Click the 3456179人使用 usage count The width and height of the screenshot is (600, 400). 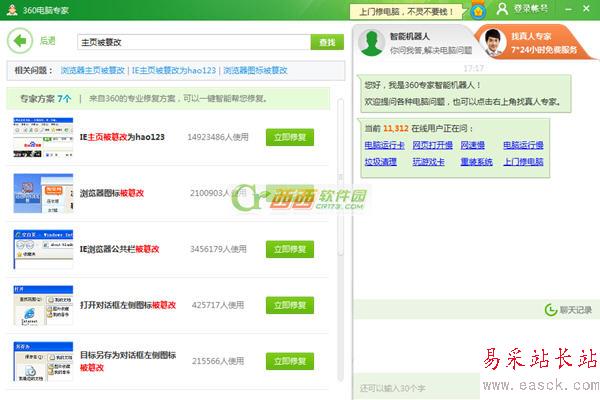pyautogui.click(x=218, y=249)
